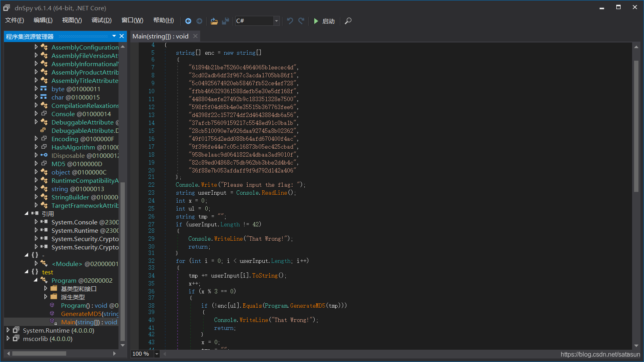
Task: Click the save all icon in toolbar
Action: [x=225, y=21]
